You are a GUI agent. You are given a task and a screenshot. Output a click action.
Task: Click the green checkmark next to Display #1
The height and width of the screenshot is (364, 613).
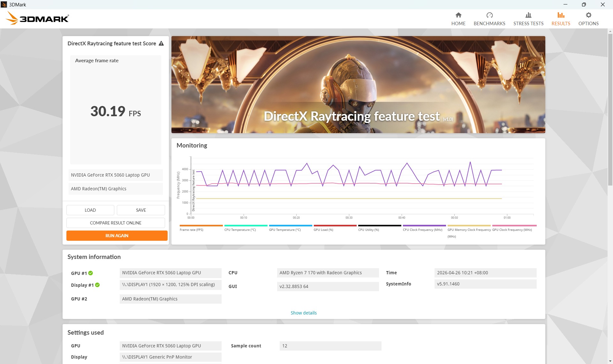pyautogui.click(x=97, y=285)
